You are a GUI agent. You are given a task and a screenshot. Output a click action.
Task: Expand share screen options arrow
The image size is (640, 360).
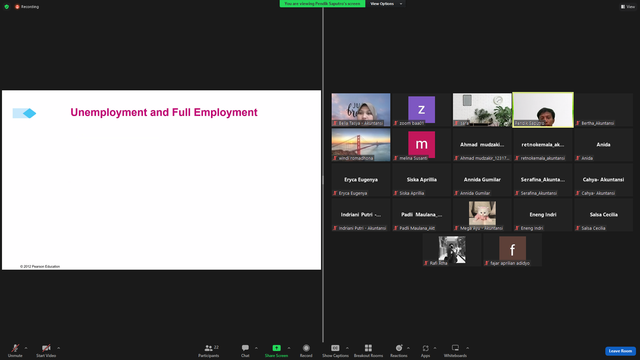click(289, 348)
